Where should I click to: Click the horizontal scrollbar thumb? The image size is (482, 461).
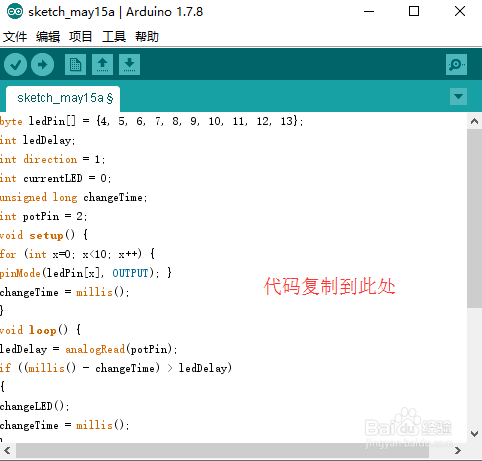pos(222,451)
